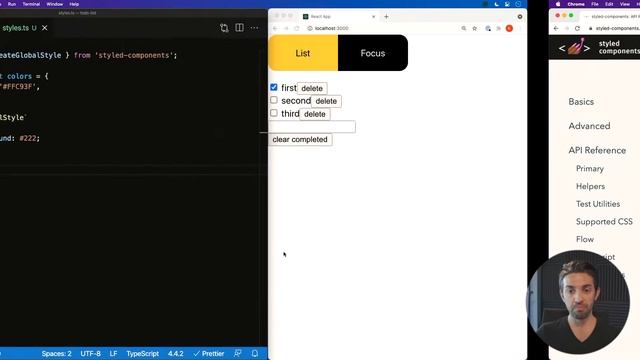
Task: Close the styles.ts editor tab
Action: 45,28
